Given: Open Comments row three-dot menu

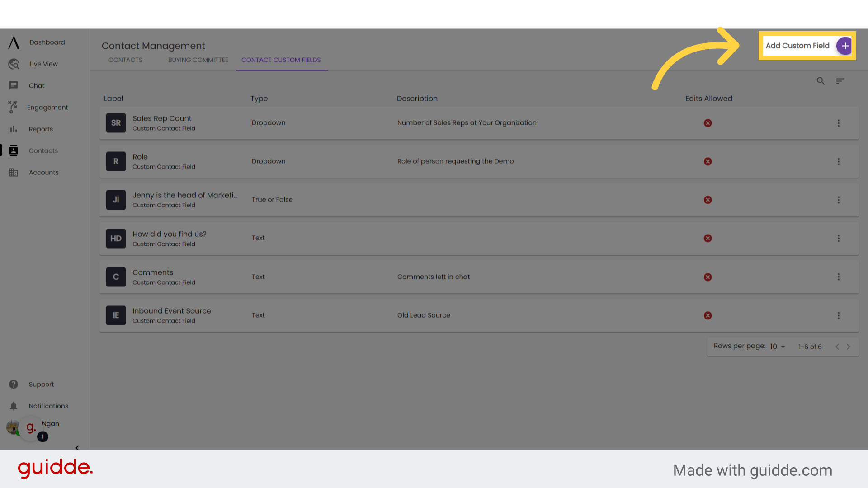Looking at the screenshot, I should tap(838, 277).
